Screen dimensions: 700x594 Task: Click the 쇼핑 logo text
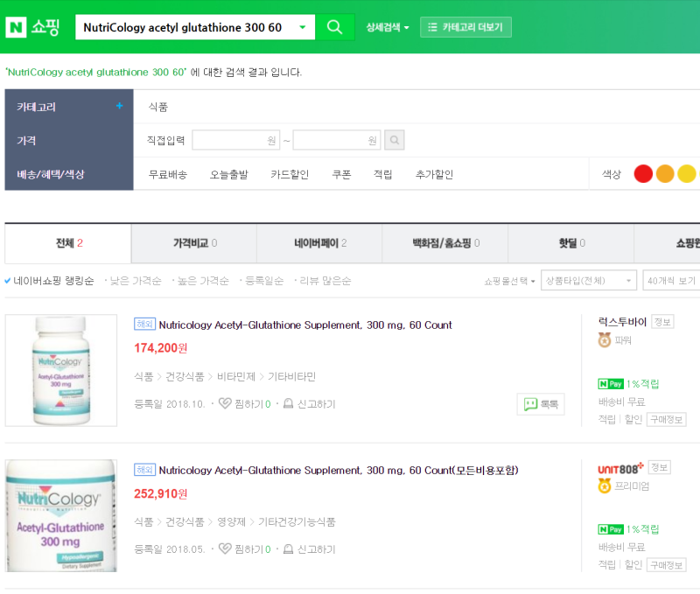click(x=45, y=27)
